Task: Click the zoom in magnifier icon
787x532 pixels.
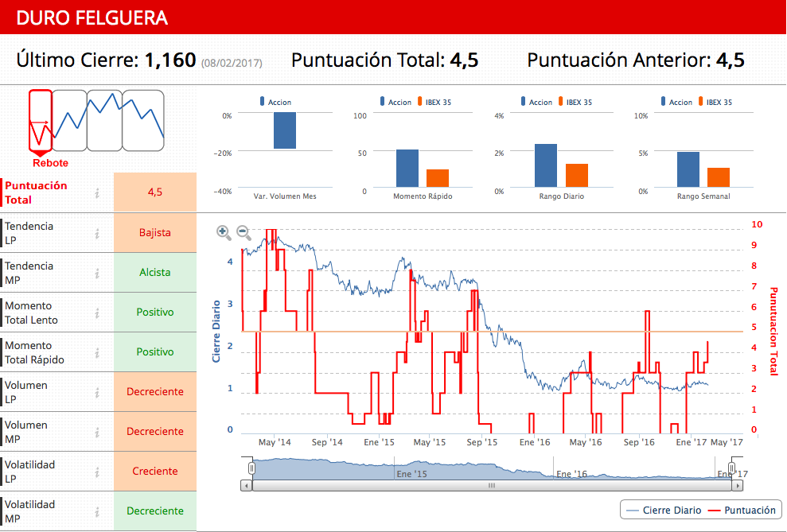Action: tap(224, 233)
